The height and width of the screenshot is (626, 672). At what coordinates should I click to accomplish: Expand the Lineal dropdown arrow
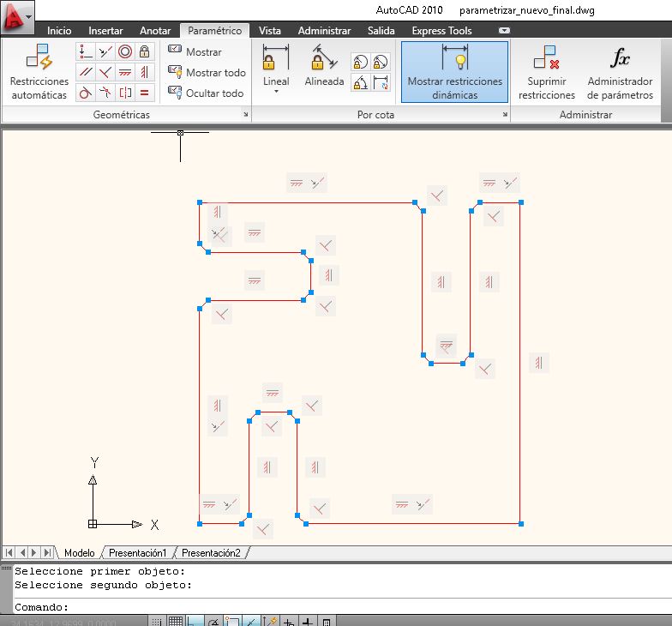(276, 91)
